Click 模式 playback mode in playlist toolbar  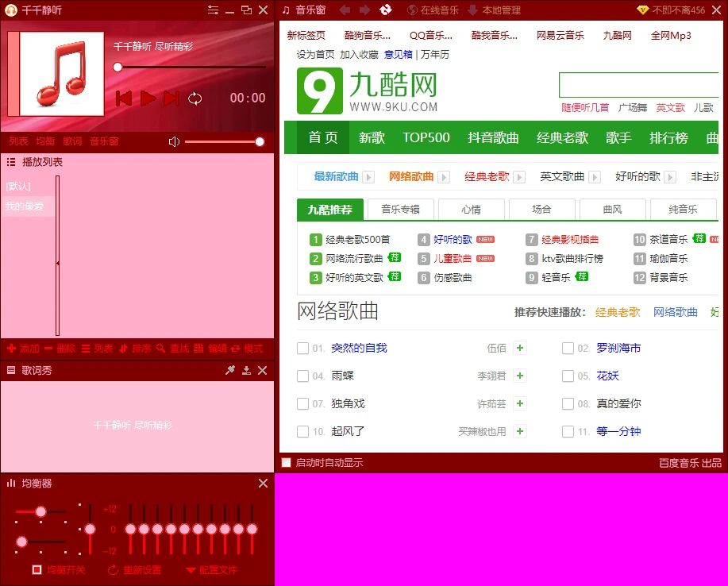247,349
